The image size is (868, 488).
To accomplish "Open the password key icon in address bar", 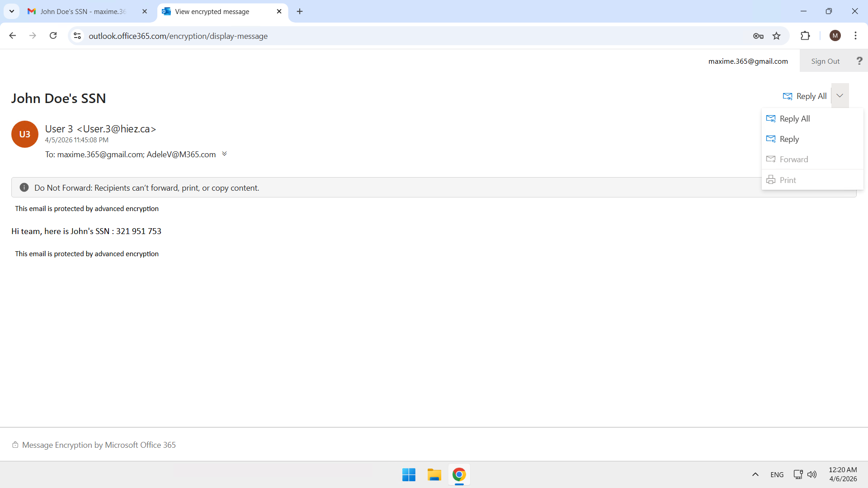I will [x=758, y=36].
